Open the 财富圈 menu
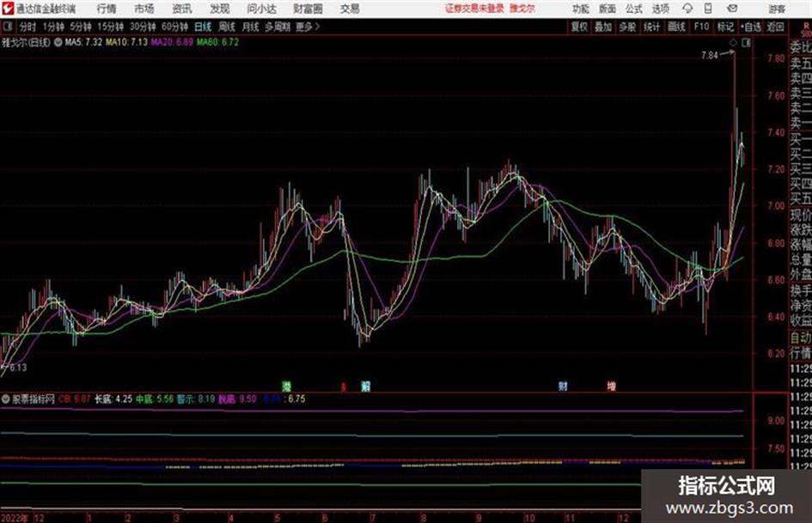Screen dimensions: 812x523 click(x=308, y=9)
